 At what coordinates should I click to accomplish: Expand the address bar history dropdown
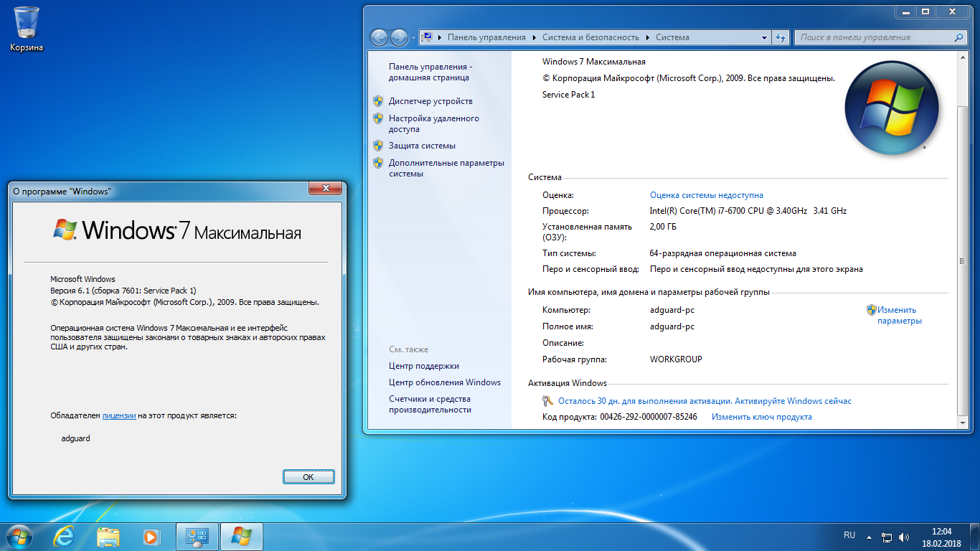764,37
